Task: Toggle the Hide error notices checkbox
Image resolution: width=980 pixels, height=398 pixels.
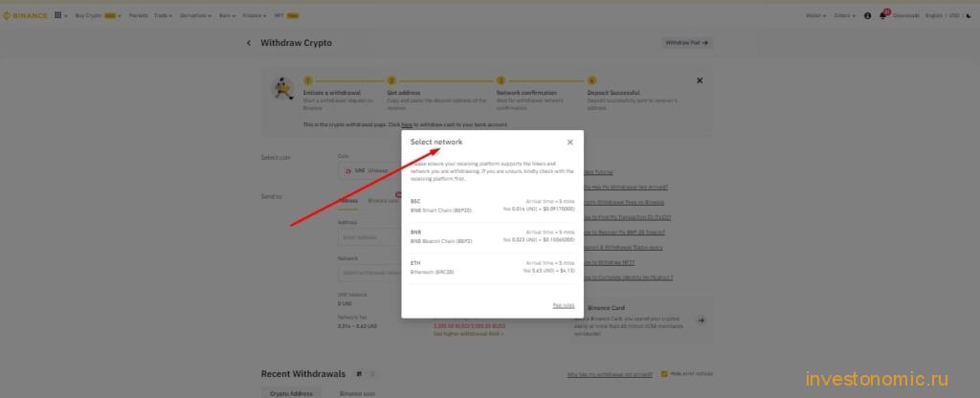Action: [x=665, y=374]
